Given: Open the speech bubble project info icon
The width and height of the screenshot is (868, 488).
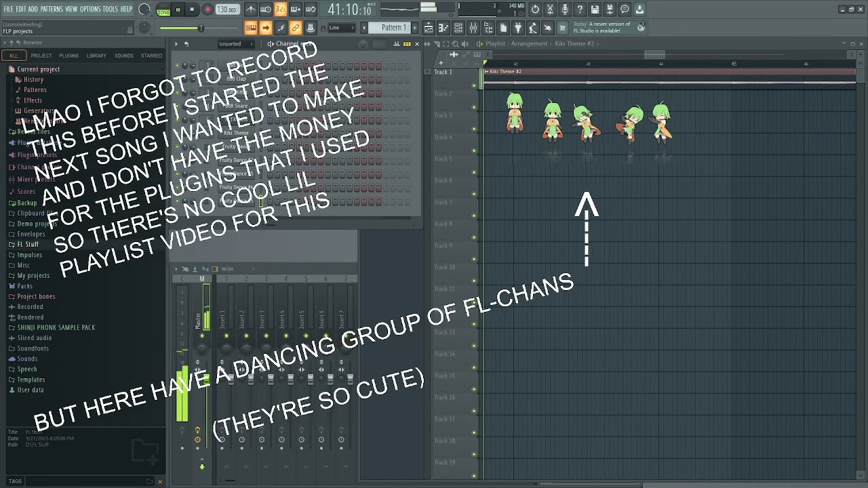Looking at the screenshot, I should pos(625,9).
